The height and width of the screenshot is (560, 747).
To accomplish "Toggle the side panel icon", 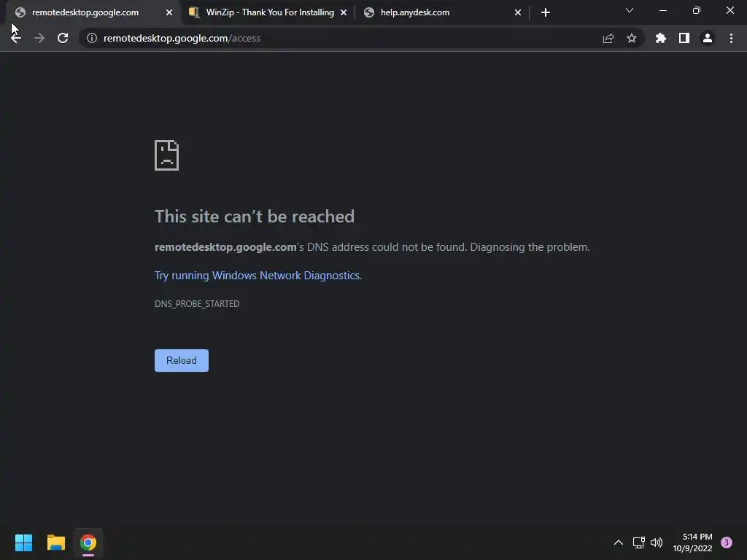I will 684,38.
